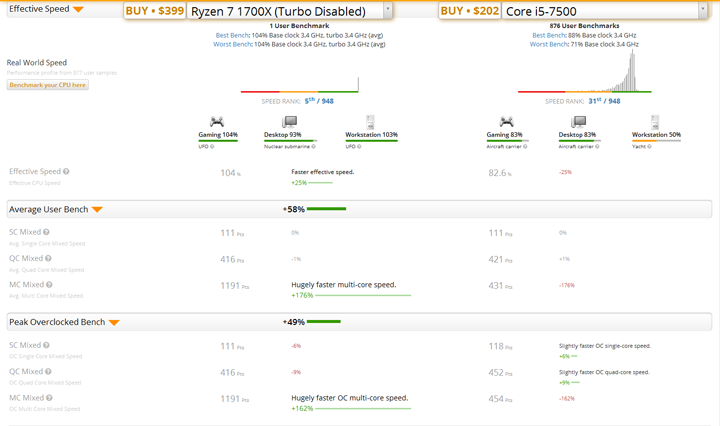Screen dimensions: 720x426
Task: Open the Core i5-7500 CPU selector dropdown
Action: click(703, 11)
